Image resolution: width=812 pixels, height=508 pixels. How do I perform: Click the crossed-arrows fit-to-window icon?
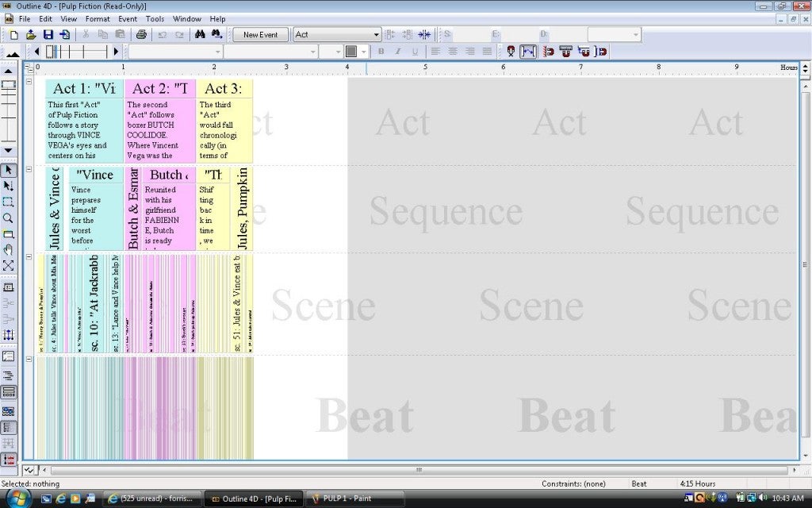pos(8,266)
